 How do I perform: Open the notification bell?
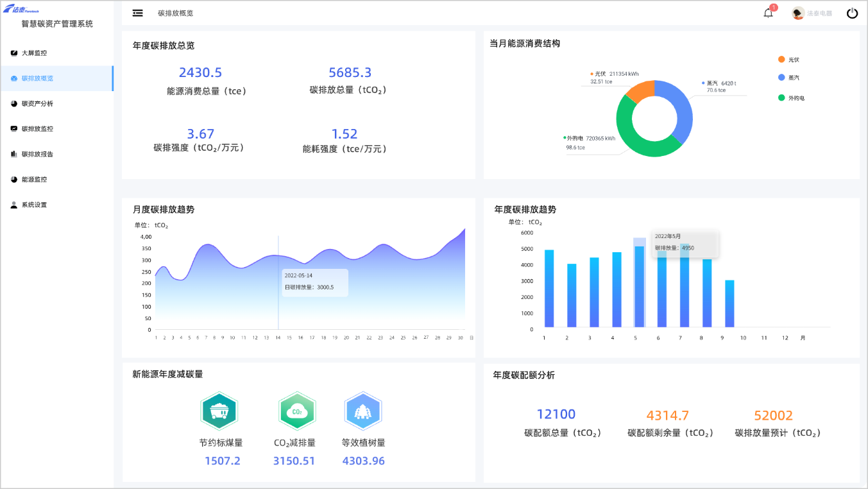[x=768, y=13]
